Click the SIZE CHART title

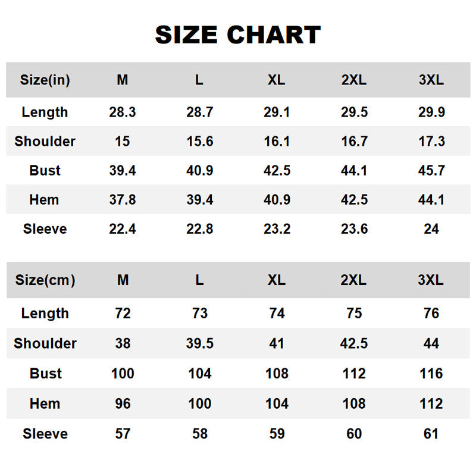click(x=238, y=35)
